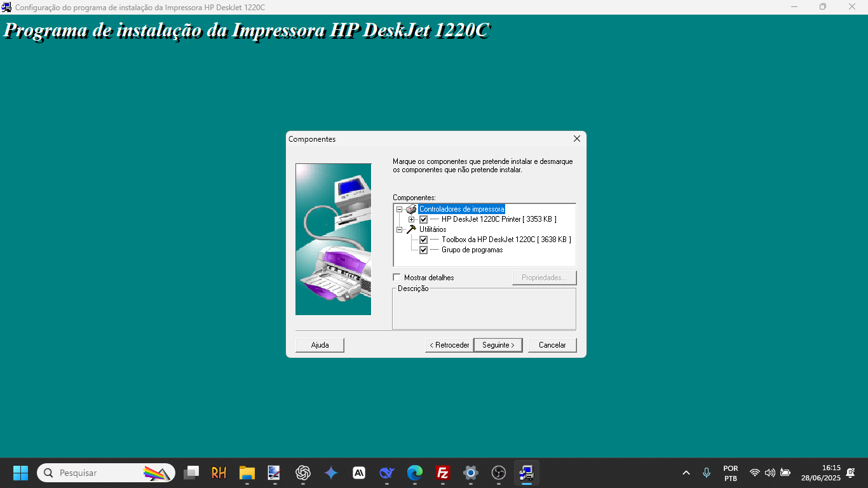Image resolution: width=868 pixels, height=488 pixels.
Task: Uncheck the HP DeskJet 1220C Printer checkbox
Action: coord(424,219)
